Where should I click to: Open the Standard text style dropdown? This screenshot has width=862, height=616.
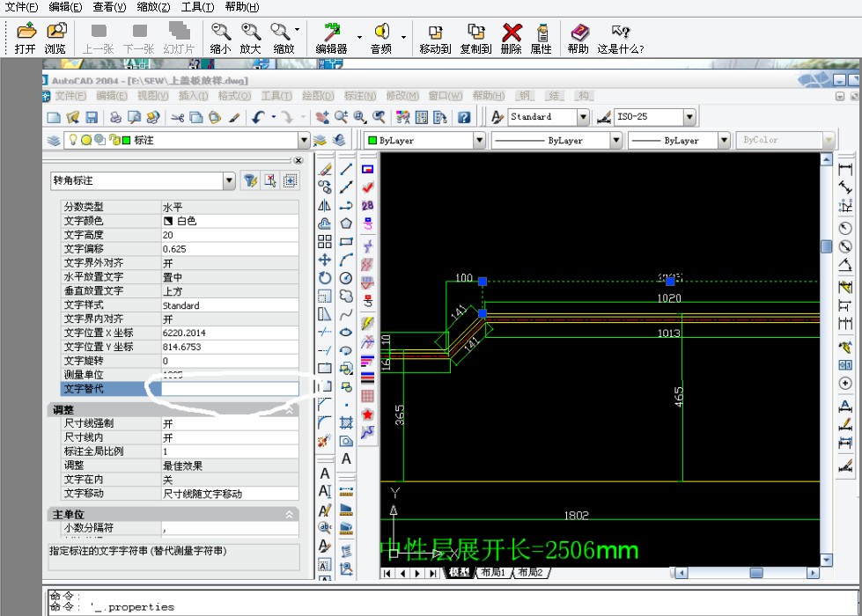tap(583, 117)
